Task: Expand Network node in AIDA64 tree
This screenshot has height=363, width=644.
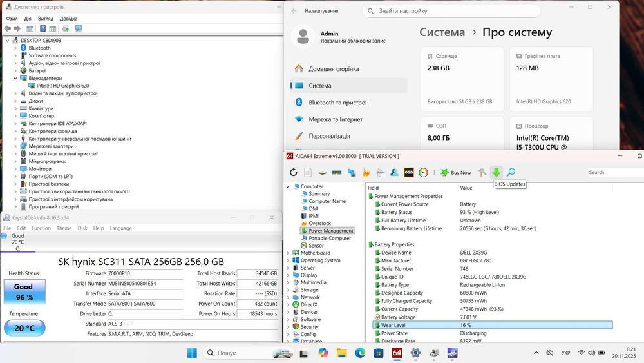Action: click(288, 298)
